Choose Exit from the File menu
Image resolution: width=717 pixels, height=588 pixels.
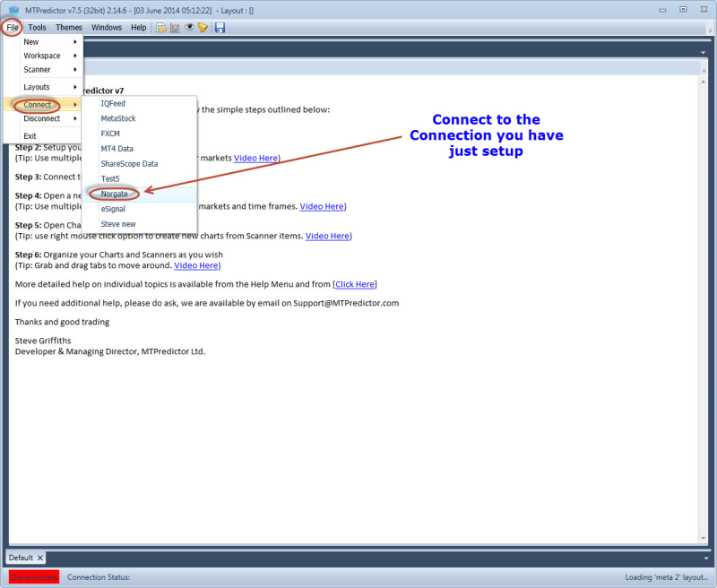[43, 136]
